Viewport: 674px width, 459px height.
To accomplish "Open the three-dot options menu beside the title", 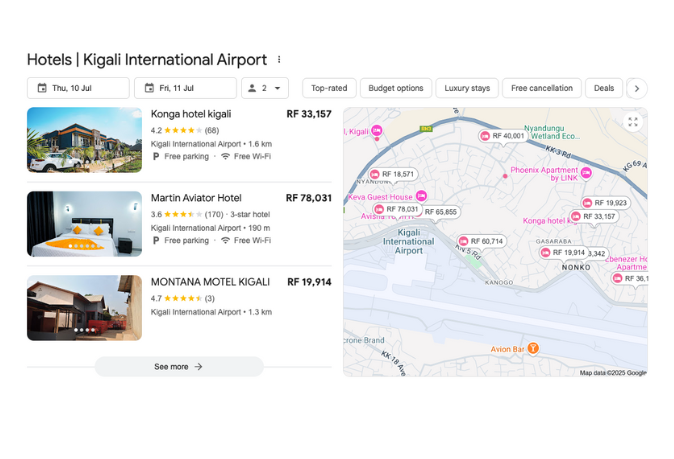I will click(x=279, y=60).
